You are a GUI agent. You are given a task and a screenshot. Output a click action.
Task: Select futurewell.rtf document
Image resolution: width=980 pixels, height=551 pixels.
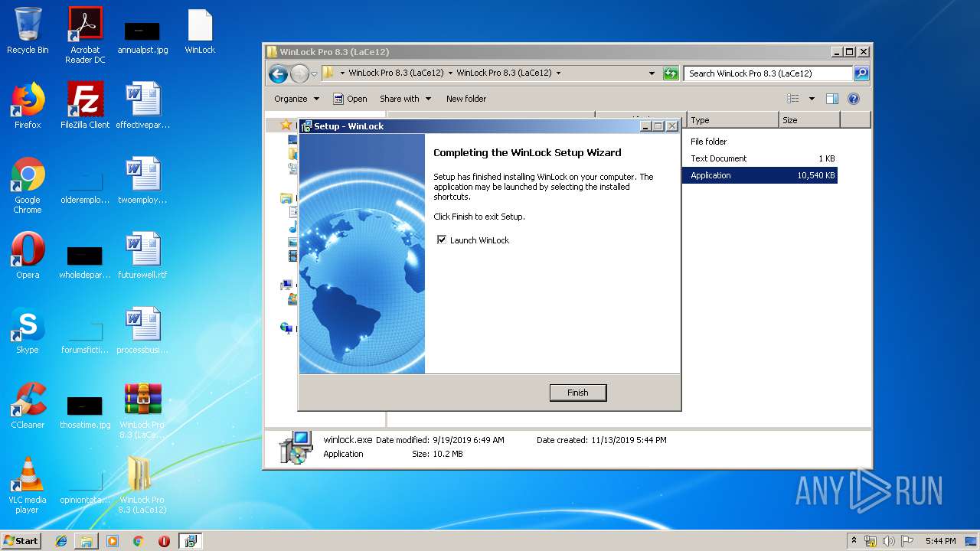[142, 256]
